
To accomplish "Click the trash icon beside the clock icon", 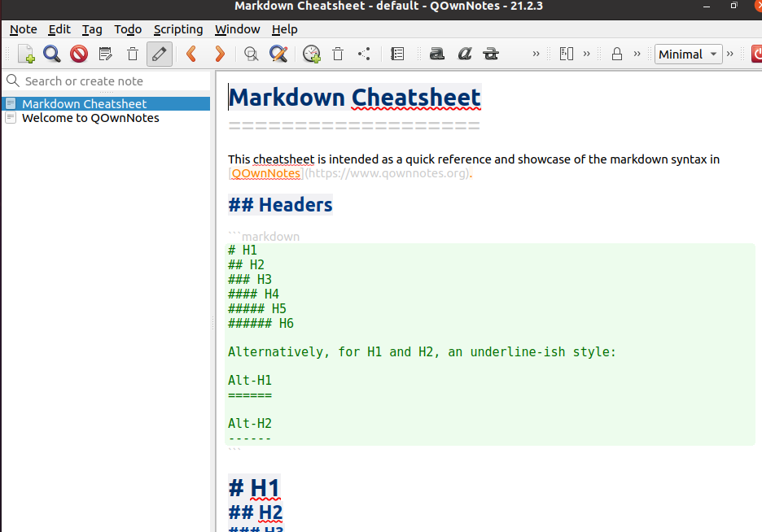I will click(x=338, y=54).
